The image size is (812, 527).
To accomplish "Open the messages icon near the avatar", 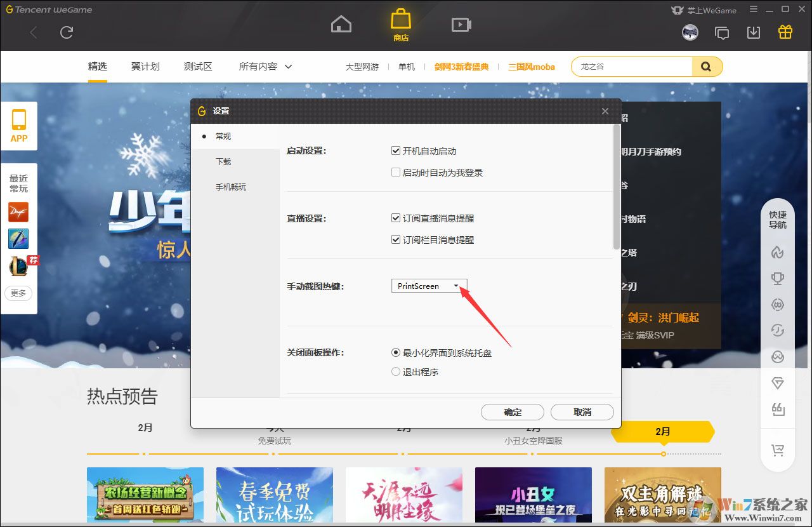I will [722, 31].
